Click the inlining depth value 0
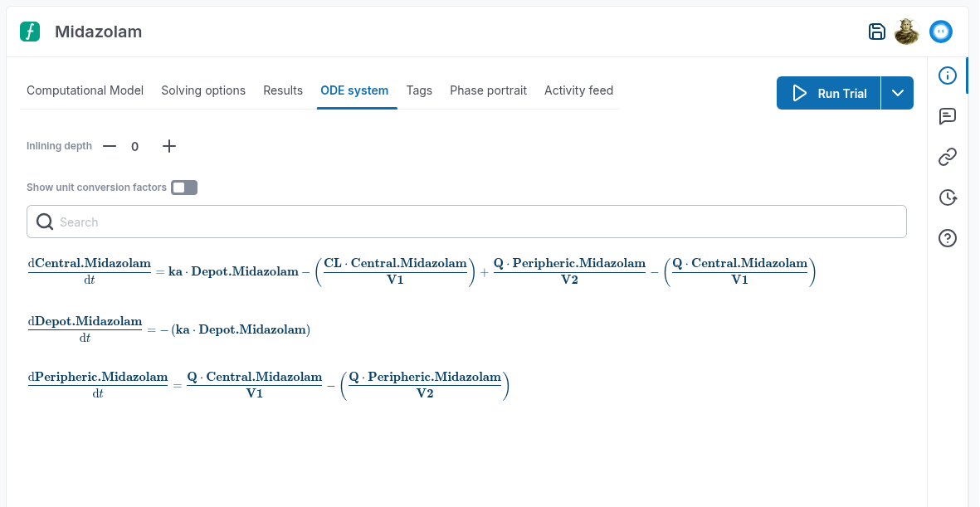The height and width of the screenshot is (507, 980). click(135, 147)
